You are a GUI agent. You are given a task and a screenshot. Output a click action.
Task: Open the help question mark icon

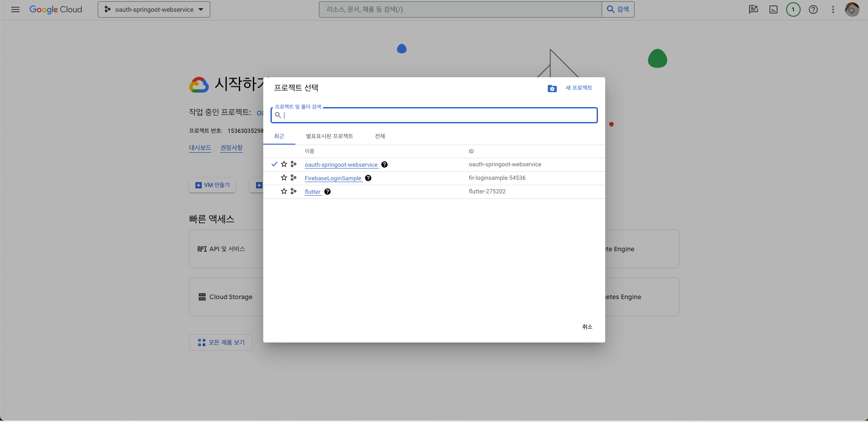[813, 9]
